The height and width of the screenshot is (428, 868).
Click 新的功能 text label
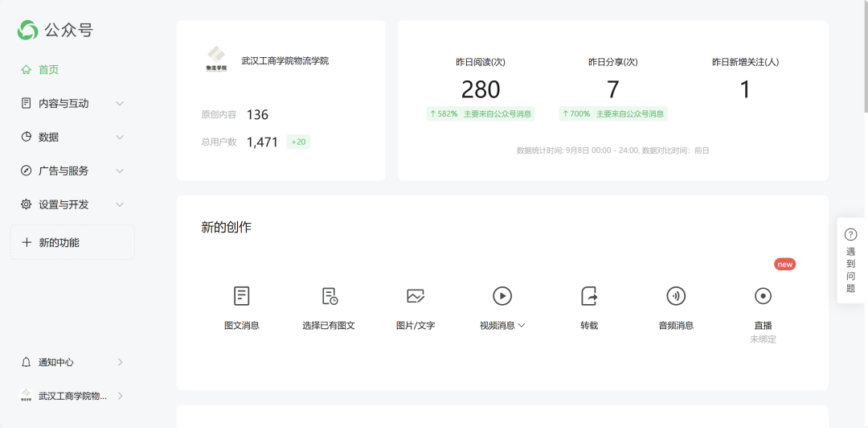pos(59,242)
